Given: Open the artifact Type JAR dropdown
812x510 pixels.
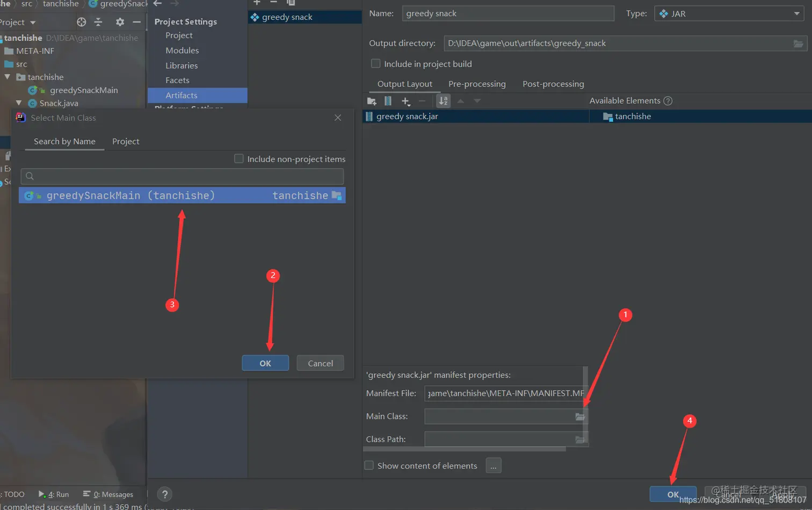Looking at the screenshot, I should click(729, 13).
